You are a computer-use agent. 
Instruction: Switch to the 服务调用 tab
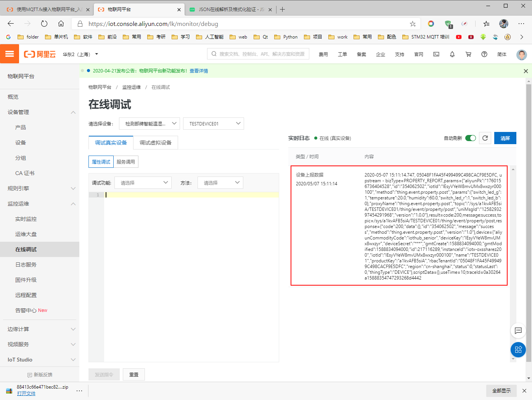126,162
